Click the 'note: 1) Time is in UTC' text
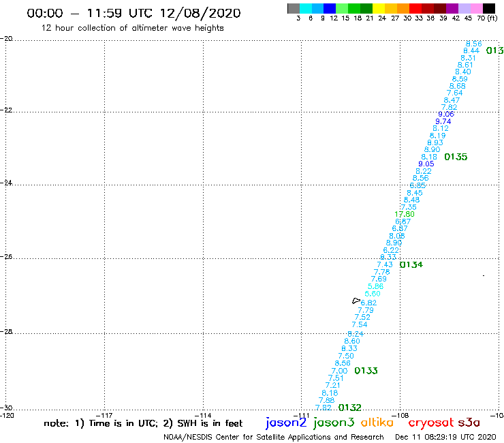The image size is (504, 443). pos(101,423)
